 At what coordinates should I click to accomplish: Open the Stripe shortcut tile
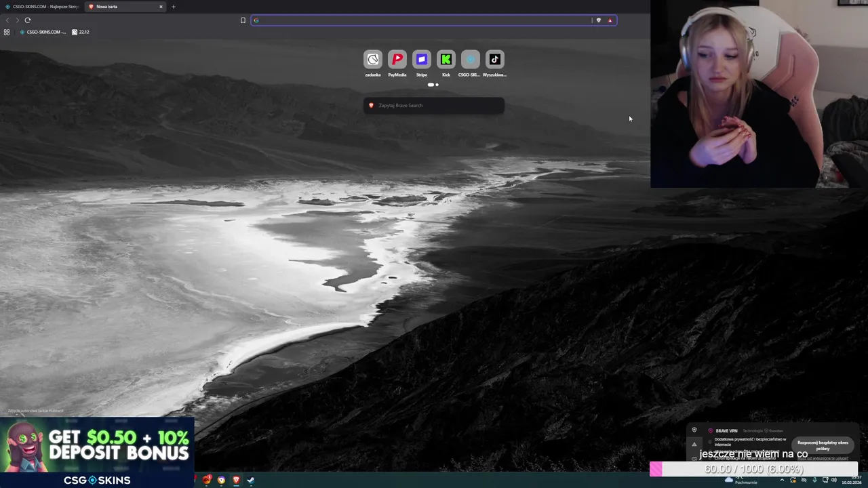(x=422, y=64)
